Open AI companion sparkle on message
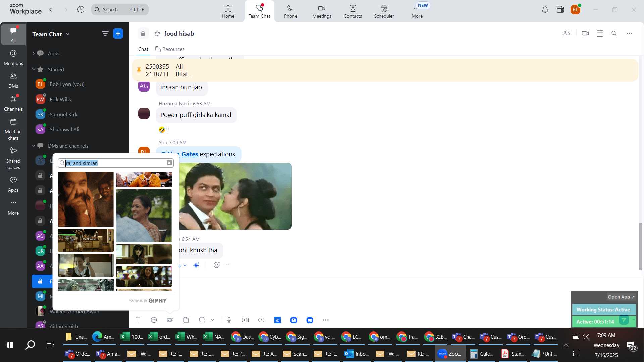Viewport: 644px width, 362px height. (197, 265)
